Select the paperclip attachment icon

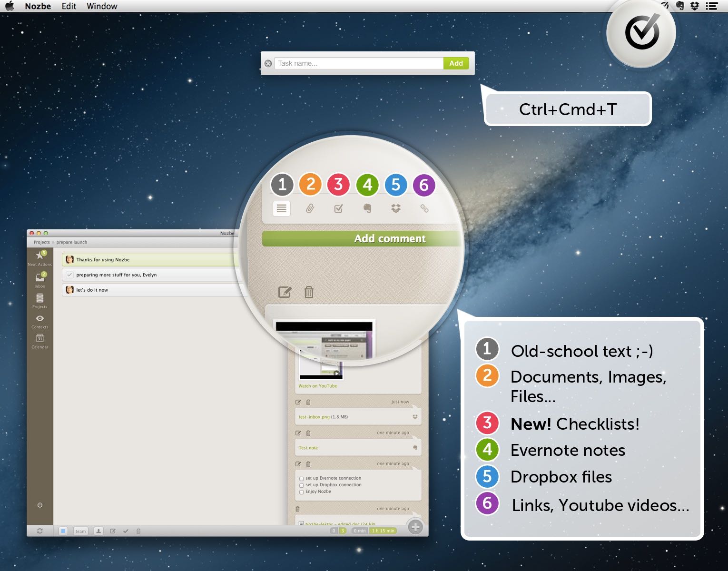(x=310, y=208)
